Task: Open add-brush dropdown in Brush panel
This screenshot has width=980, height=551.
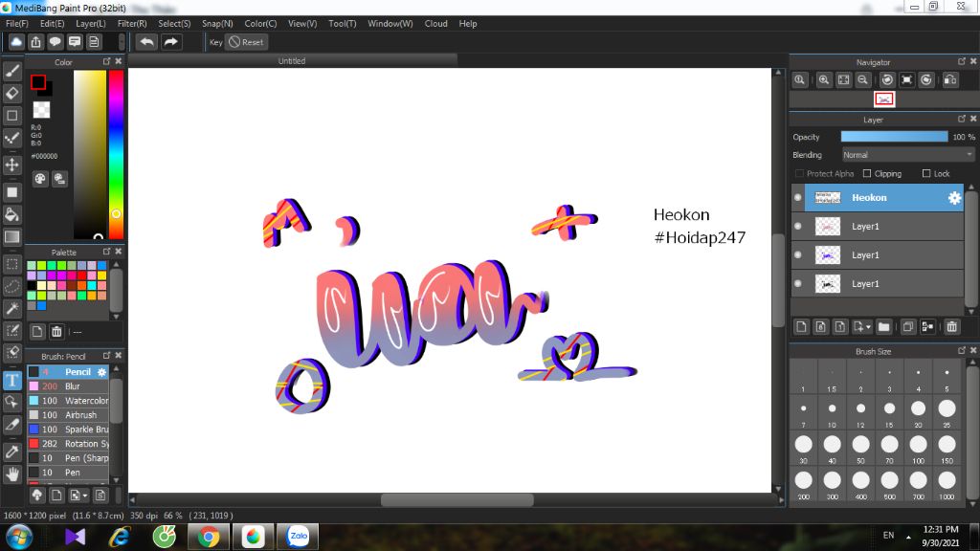Action: click(85, 496)
